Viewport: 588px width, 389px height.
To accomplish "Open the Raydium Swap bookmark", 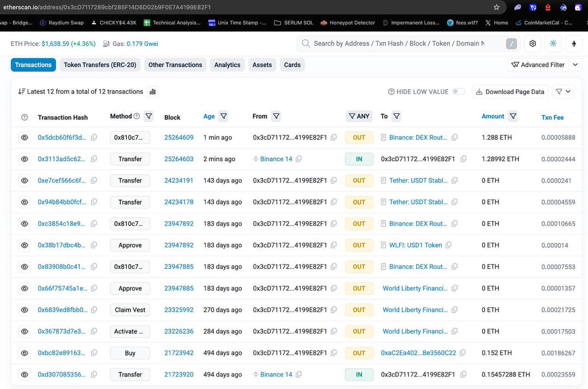I will (61, 23).
